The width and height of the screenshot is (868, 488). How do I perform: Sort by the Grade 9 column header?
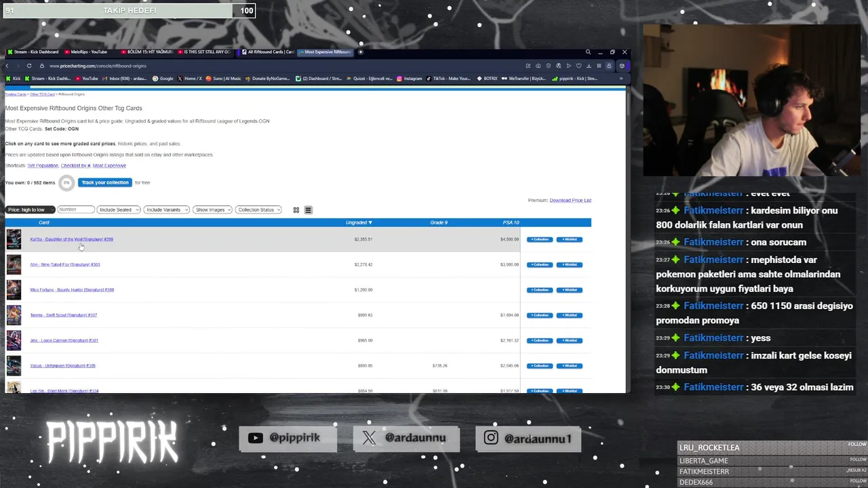point(439,222)
